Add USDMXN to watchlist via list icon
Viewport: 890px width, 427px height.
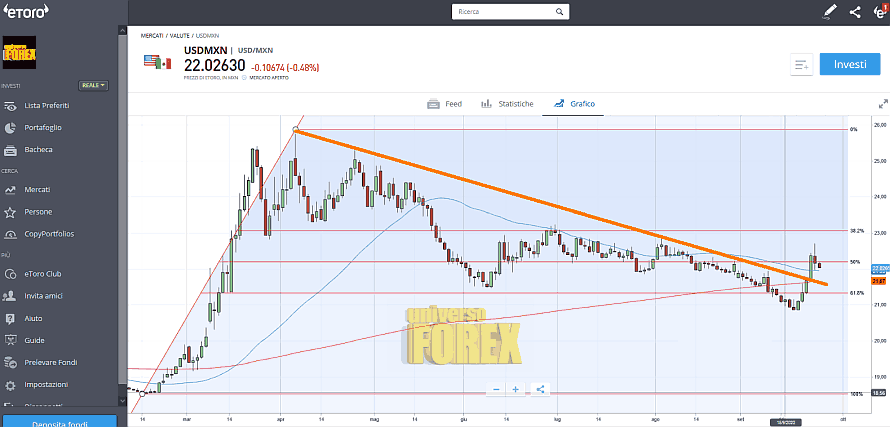[801, 65]
